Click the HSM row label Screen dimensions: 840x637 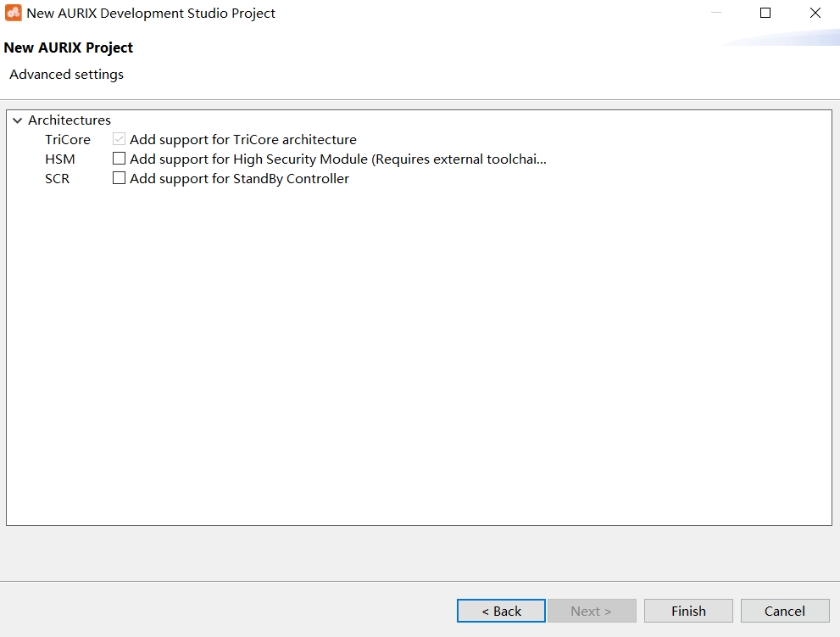click(x=60, y=159)
